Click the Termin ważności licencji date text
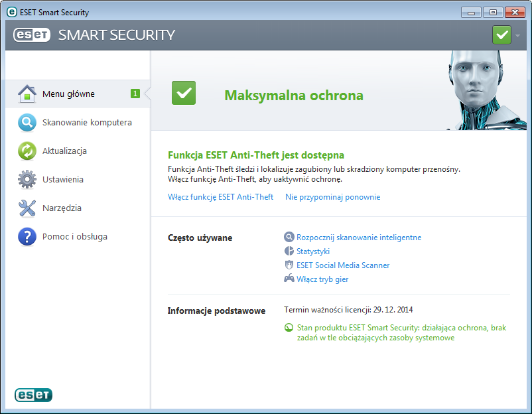This screenshot has height=414, width=532. pos(348,309)
